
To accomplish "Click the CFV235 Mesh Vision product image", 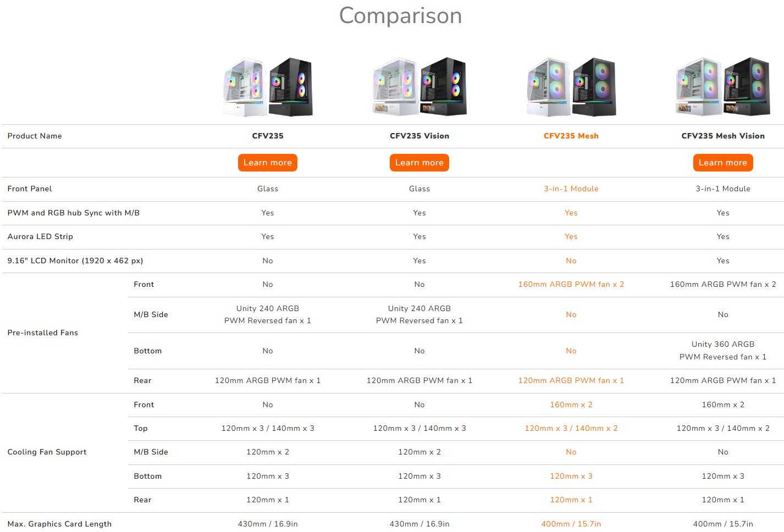I will pos(722,87).
